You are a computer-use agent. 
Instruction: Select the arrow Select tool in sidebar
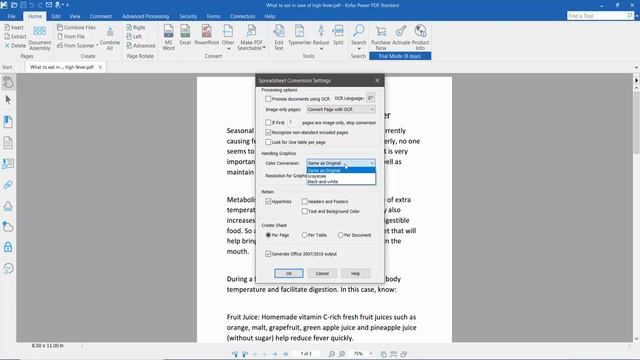[x=8, y=100]
